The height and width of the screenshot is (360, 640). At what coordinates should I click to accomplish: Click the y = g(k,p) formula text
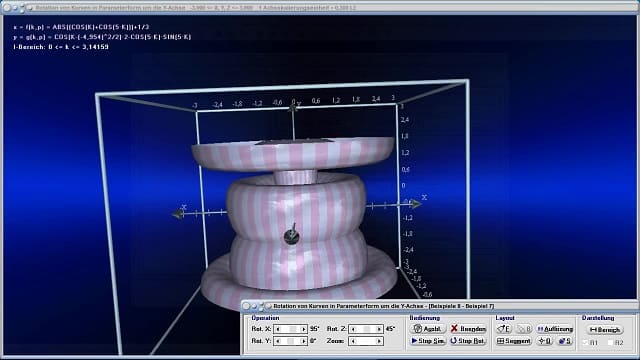tap(102, 37)
